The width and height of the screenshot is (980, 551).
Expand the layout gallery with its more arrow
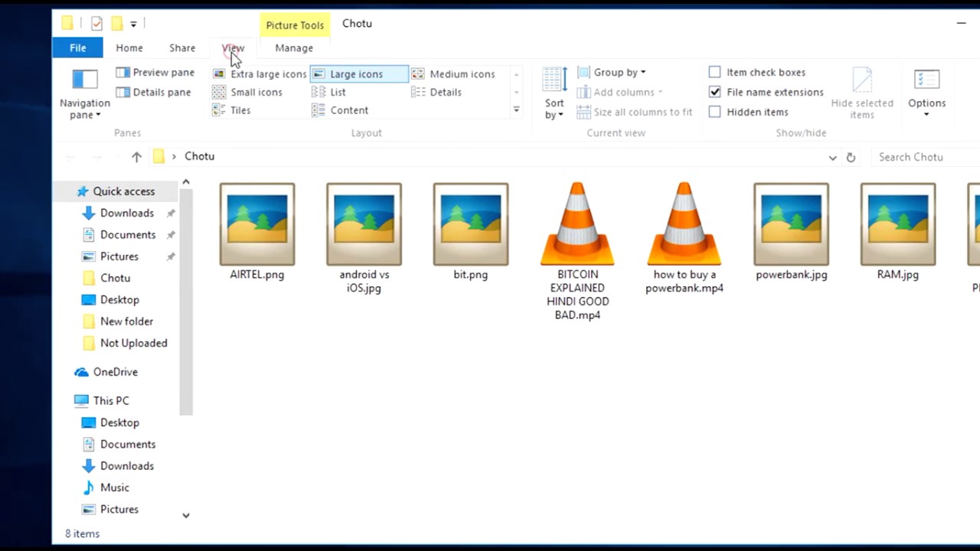coord(515,109)
